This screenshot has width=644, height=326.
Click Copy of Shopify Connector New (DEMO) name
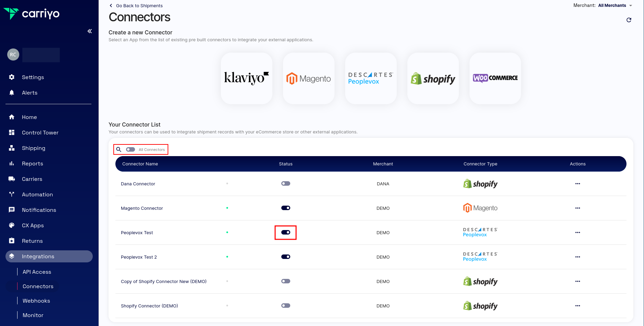tap(164, 282)
